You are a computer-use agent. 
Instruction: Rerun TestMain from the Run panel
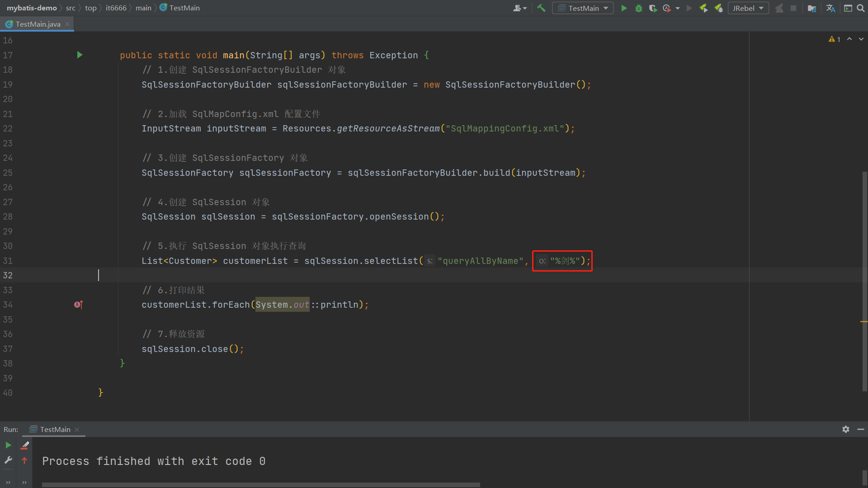(x=8, y=445)
